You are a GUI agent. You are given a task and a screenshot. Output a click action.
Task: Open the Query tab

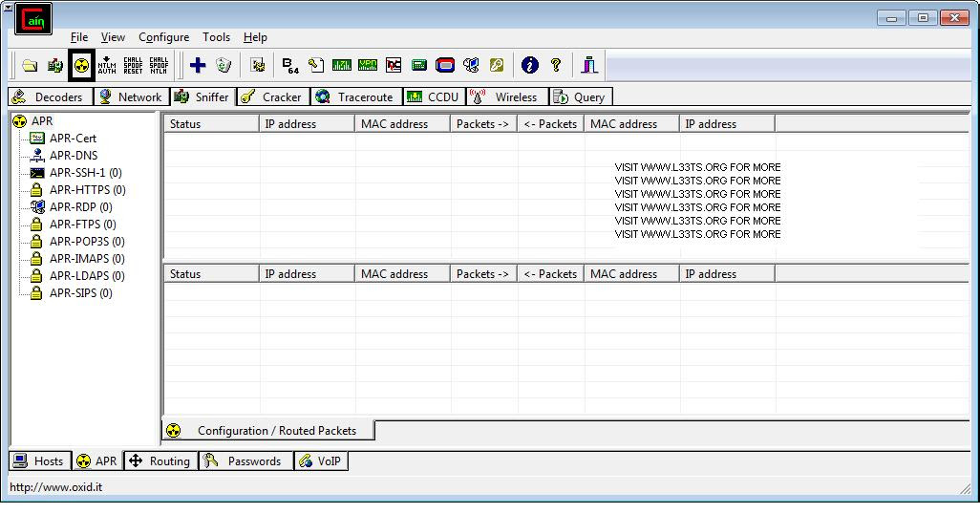point(581,96)
